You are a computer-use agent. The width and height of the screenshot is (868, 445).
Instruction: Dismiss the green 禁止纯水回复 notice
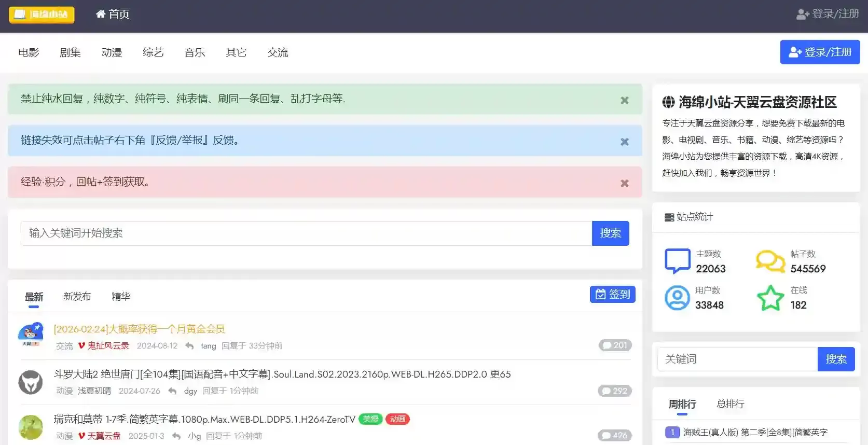click(x=625, y=100)
